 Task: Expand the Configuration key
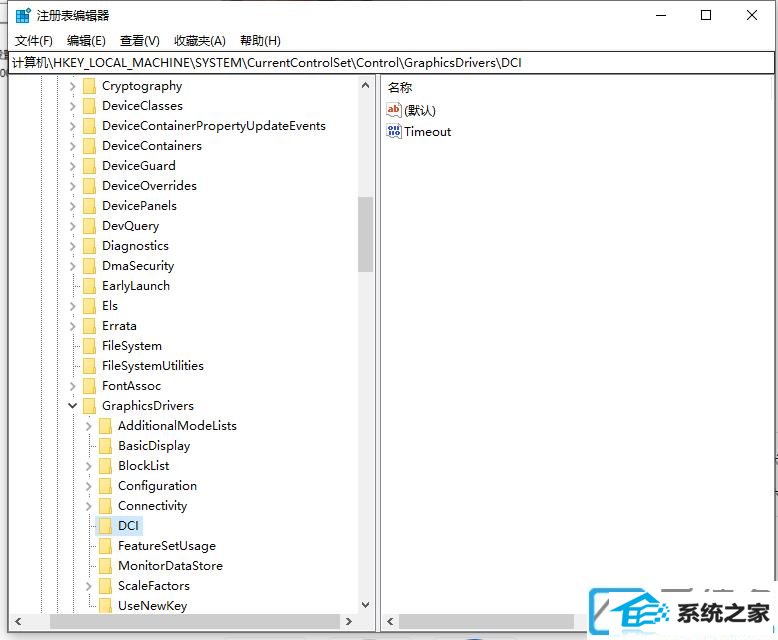tap(88, 486)
